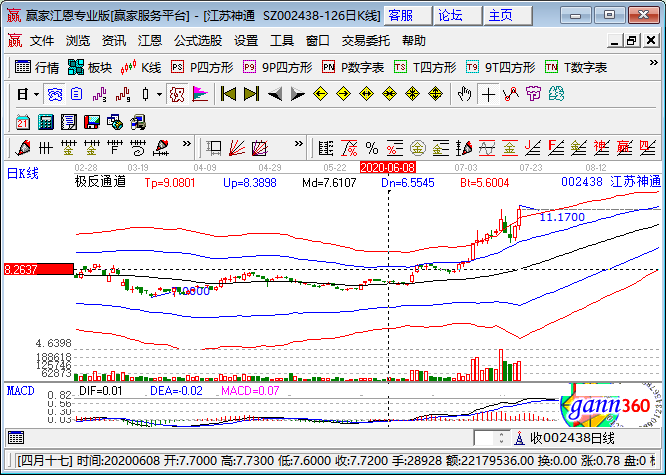Click the 主页 button
The height and width of the screenshot is (475, 666).
(x=508, y=16)
